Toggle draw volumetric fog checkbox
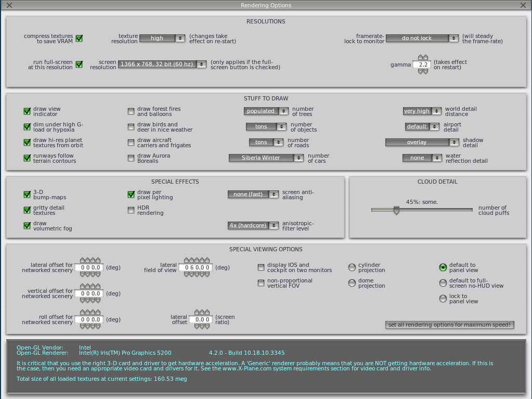This screenshot has width=532, height=399. 27,226
